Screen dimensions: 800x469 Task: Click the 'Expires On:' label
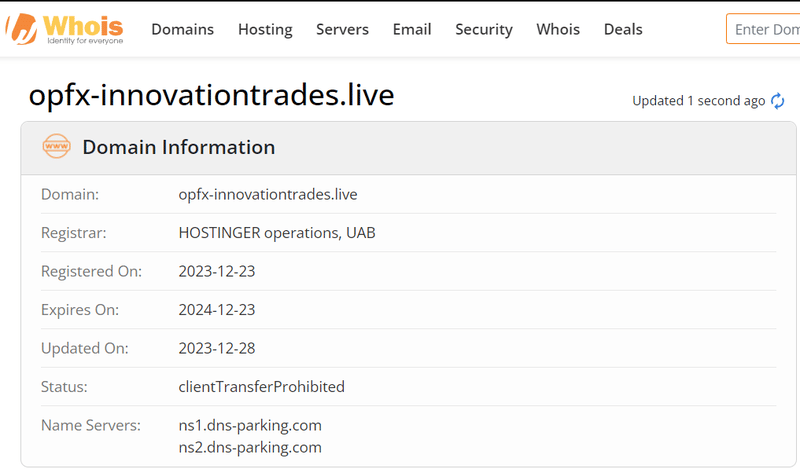80,310
